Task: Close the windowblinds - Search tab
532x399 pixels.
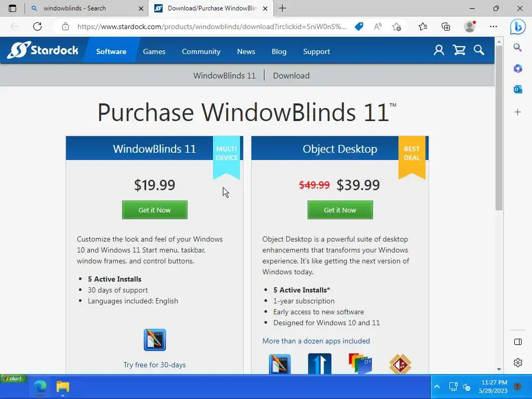Action: tap(141, 8)
